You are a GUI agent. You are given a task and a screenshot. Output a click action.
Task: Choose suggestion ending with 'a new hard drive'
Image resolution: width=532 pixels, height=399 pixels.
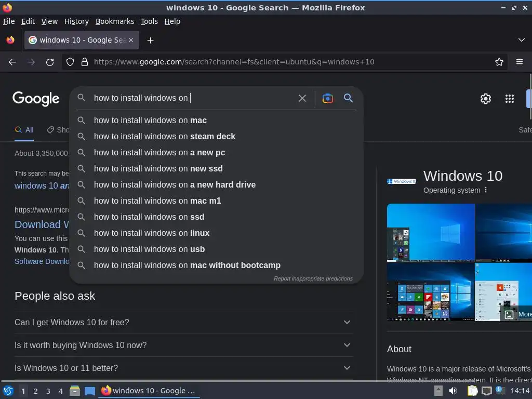click(217, 185)
